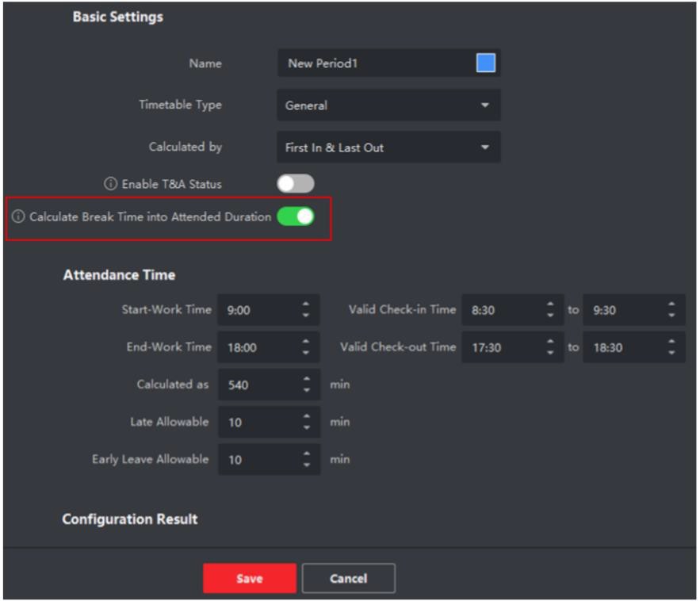
Task: Increase Early Leave Allowable minutes
Action: [x=307, y=454]
